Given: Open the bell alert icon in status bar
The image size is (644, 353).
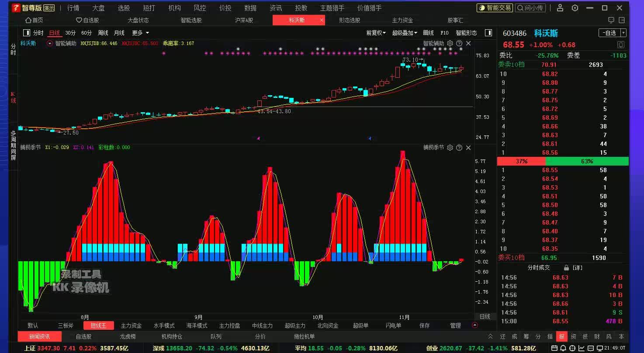Looking at the screenshot, I should click(x=562, y=348).
